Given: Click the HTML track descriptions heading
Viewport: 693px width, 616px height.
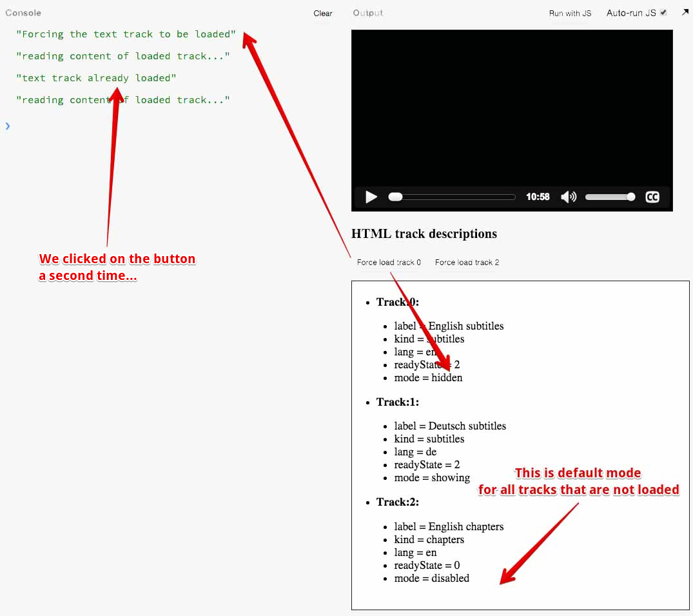Looking at the screenshot, I should [424, 233].
